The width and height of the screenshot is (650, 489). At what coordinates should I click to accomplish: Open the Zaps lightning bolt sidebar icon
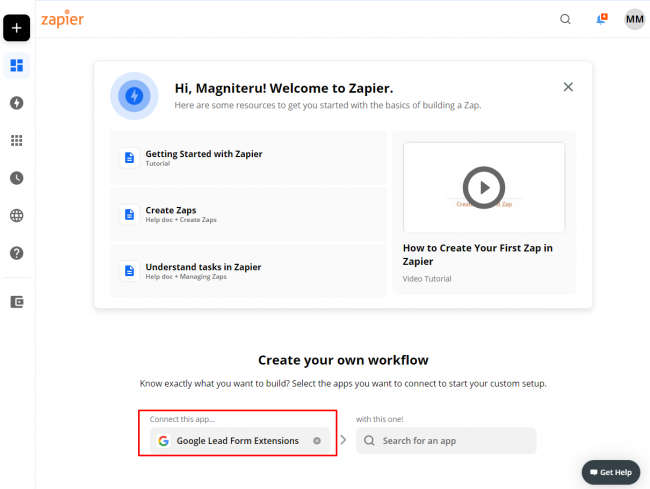point(16,103)
